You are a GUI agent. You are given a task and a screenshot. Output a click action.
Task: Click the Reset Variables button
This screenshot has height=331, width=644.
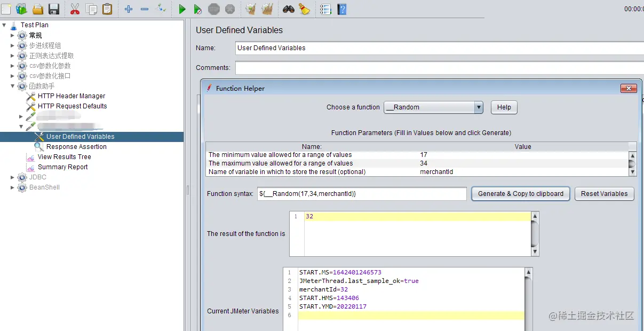[604, 194]
